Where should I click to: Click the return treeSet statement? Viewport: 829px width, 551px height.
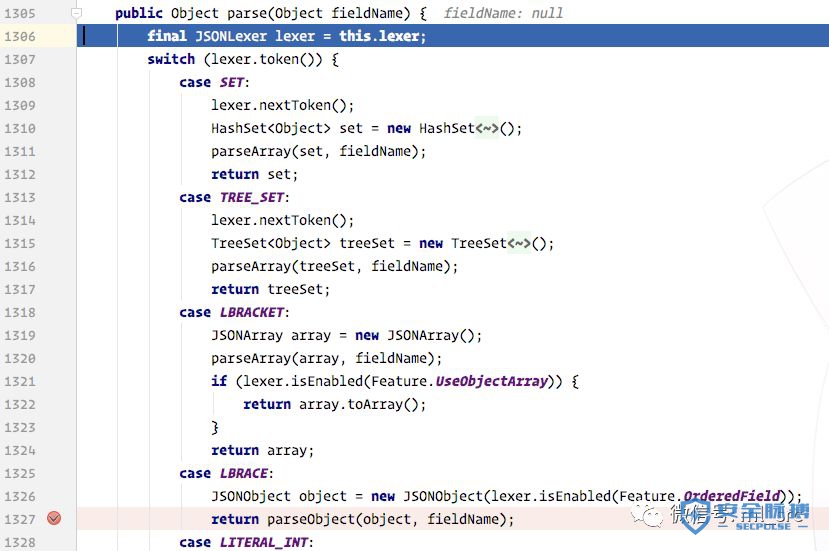pyautogui.click(x=270, y=289)
